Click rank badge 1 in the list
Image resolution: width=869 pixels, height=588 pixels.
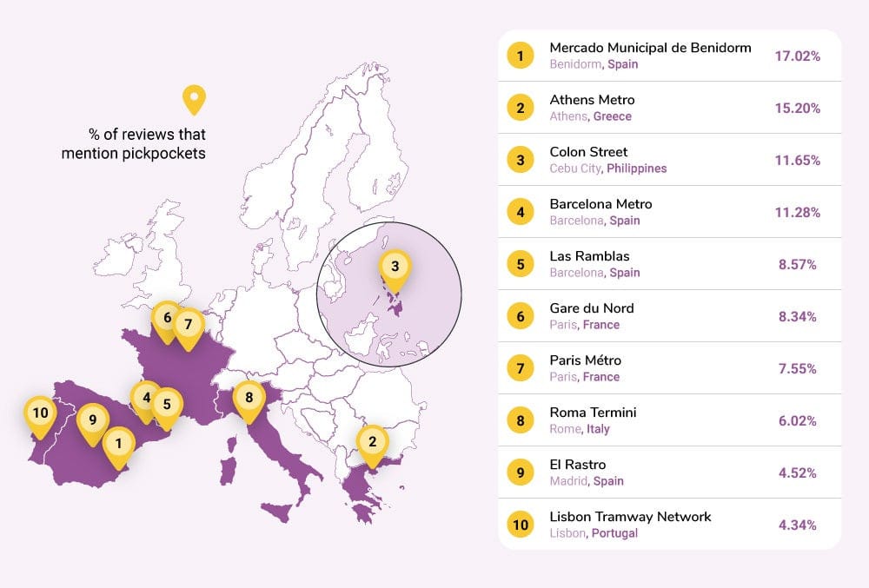520,56
